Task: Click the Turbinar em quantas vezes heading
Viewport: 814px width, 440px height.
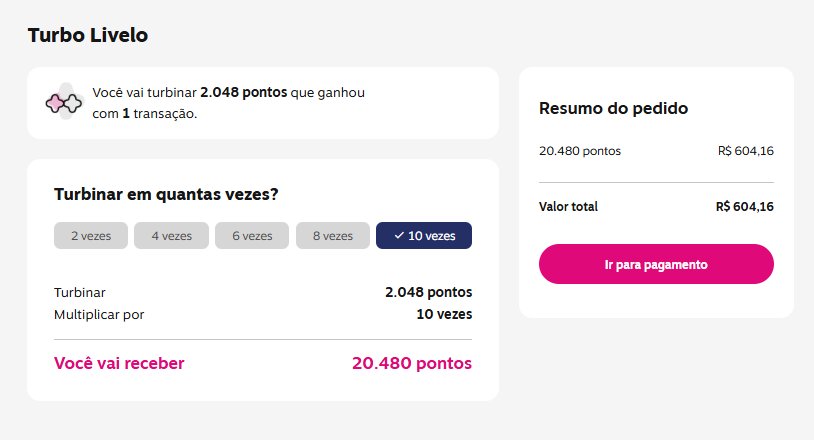Action: [166, 194]
